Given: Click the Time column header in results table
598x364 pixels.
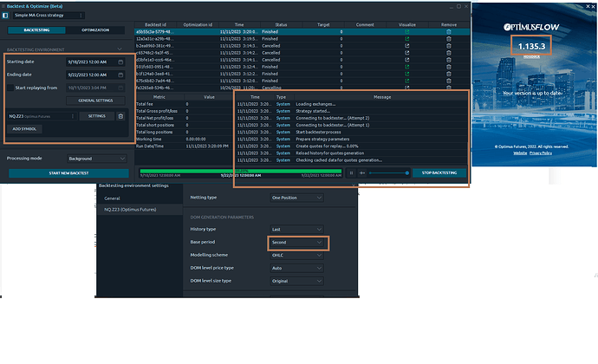Looking at the screenshot, I should coord(239,25).
